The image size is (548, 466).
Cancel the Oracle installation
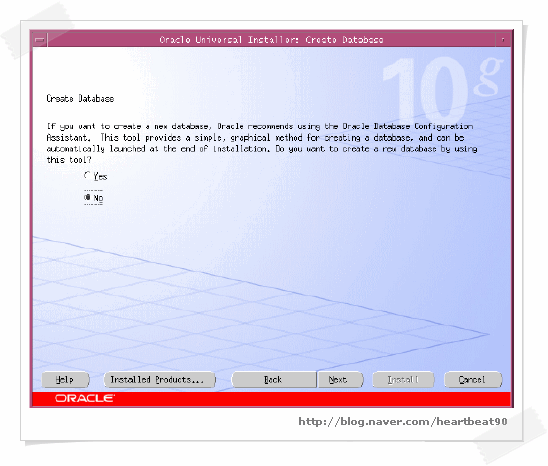[473, 380]
